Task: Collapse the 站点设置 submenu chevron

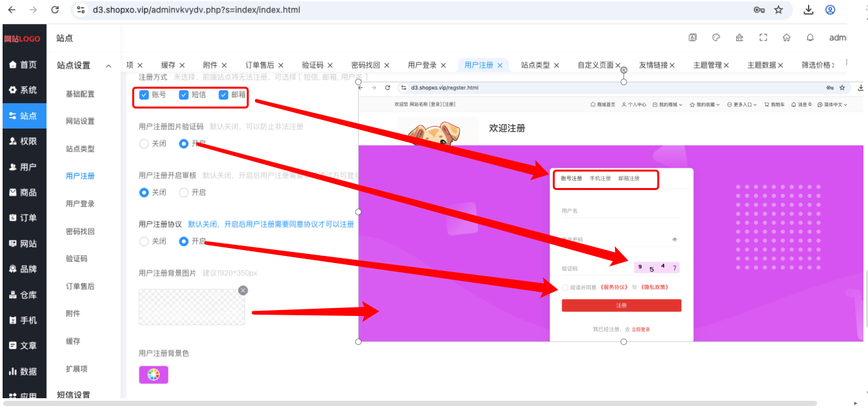Action: (108, 65)
